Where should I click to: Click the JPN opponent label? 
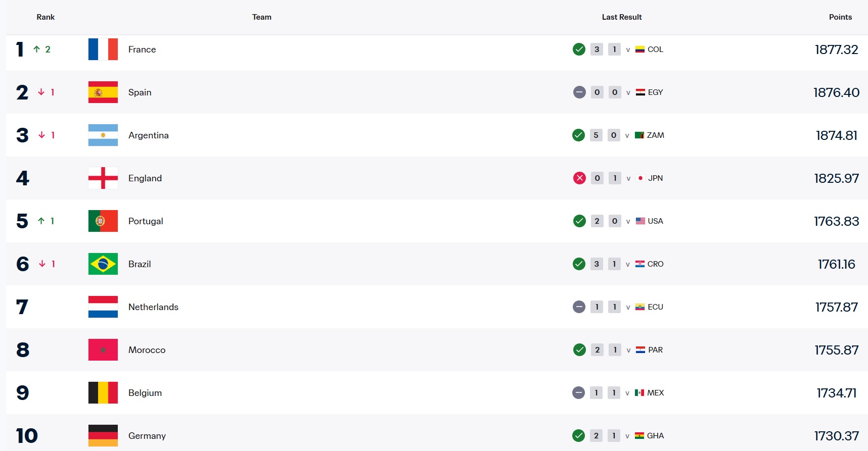[655, 178]
